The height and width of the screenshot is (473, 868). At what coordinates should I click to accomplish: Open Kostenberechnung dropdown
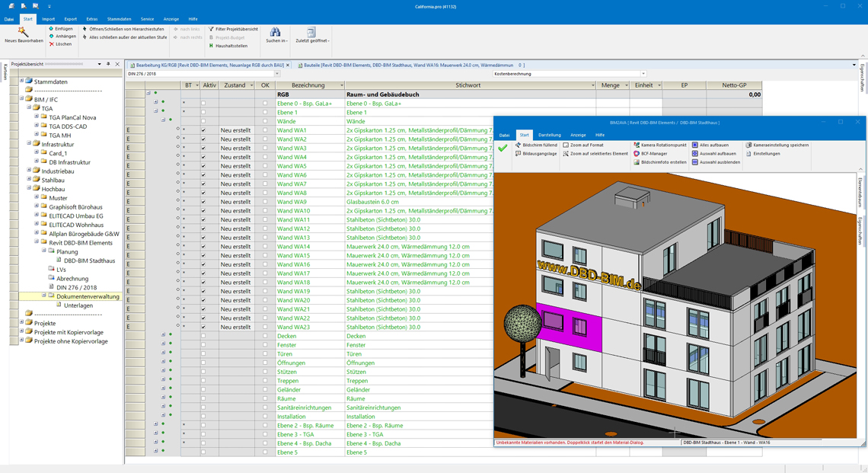coord(643,74)
